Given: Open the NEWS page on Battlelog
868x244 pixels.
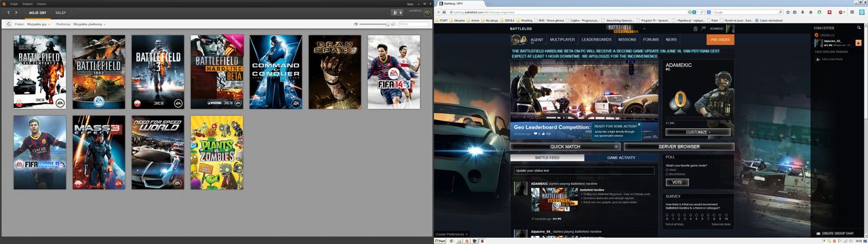Looking at the screenshot, I should click(x=671, y=39).
